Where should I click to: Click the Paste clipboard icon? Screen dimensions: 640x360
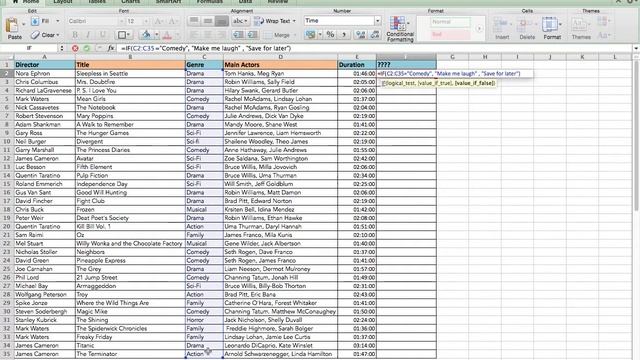(12, 25)
